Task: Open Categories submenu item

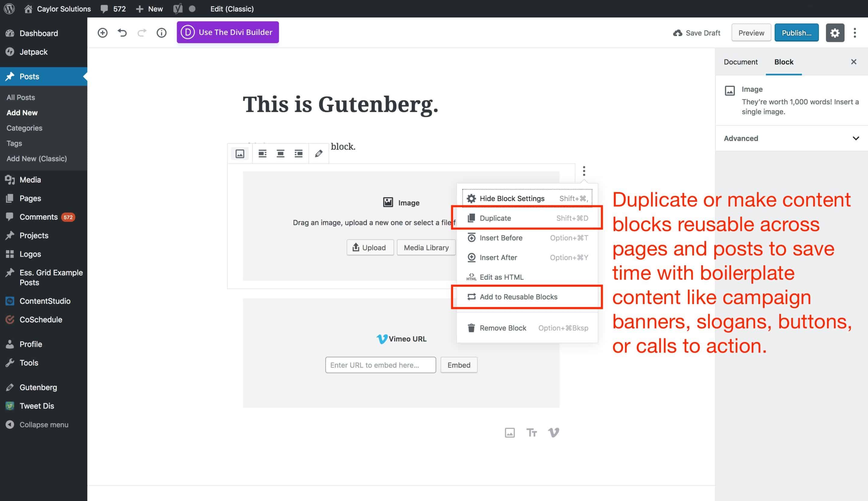Action: 24,128
